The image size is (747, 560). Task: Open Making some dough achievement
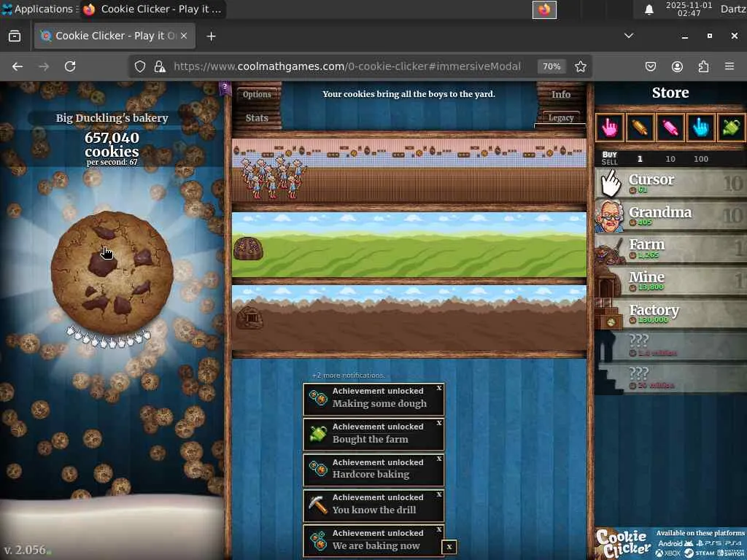tap(373, 399)
